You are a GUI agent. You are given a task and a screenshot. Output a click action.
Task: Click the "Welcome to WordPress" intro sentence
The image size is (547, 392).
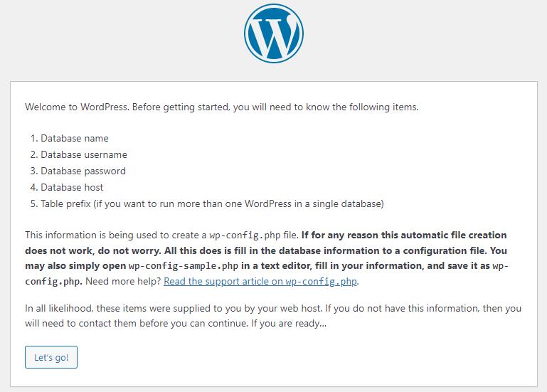click(221, 107)
